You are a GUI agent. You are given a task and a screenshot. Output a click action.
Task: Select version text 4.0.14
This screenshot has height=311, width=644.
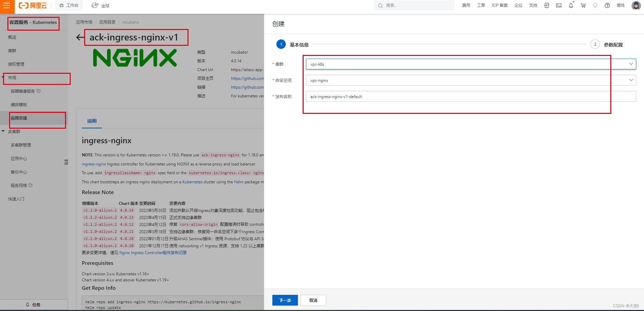pyautogui.click(x=236, y=61)
